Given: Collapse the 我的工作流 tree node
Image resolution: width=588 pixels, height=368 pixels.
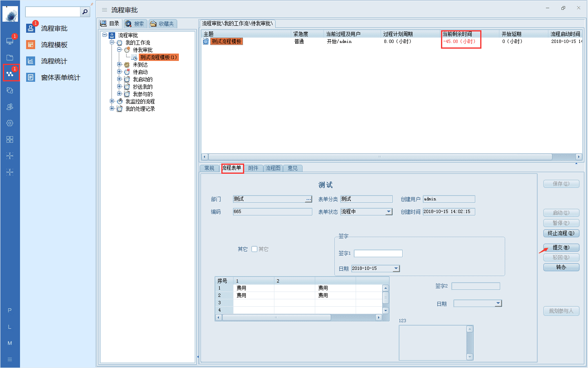Looking at the screenshot, I should click(112, 43).
